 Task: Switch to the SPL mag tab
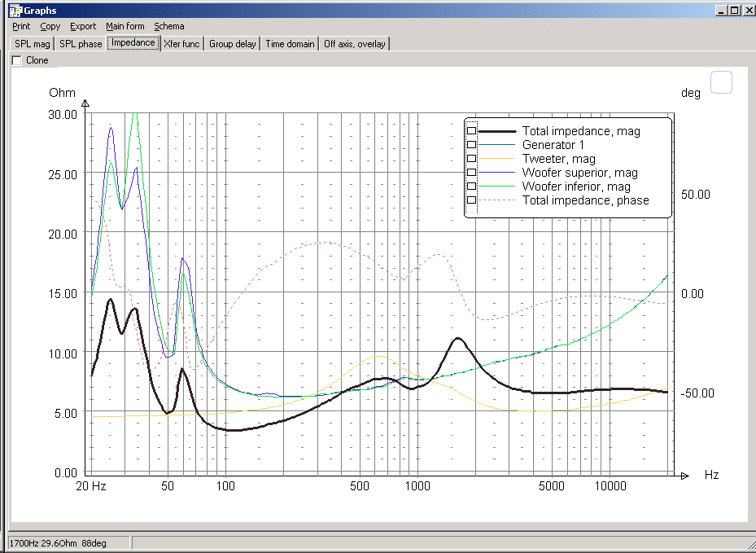click(x=33, y=44)
